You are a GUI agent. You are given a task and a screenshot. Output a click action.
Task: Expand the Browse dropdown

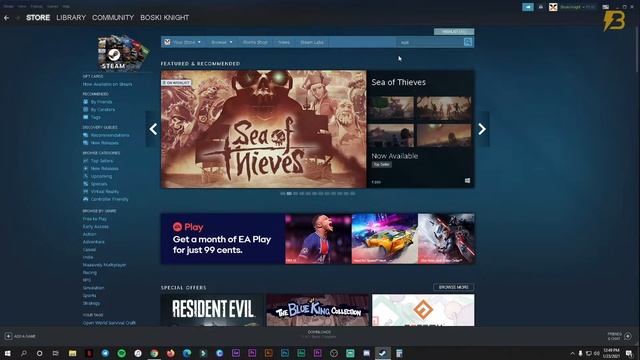(221, 42)
